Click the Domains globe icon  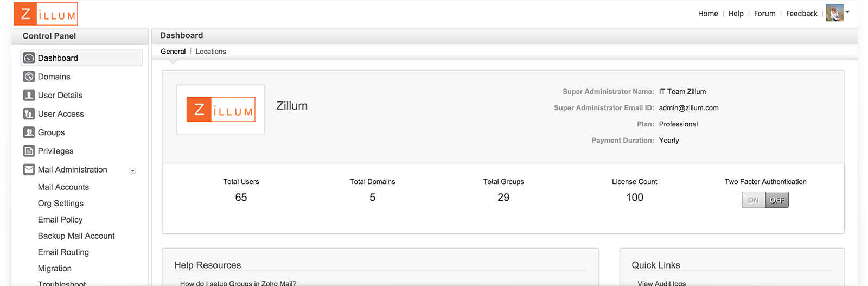29,77
